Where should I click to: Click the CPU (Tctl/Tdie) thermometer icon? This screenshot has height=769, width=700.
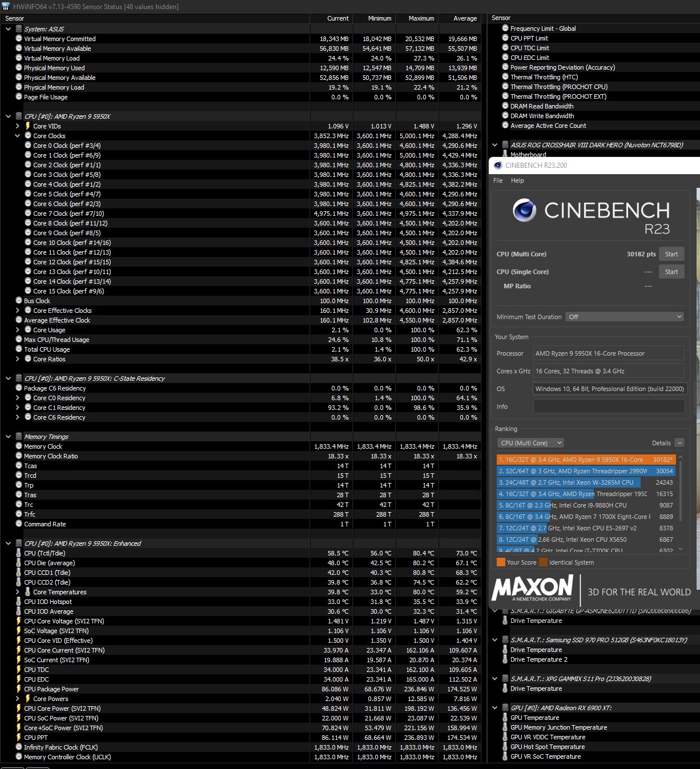pyautogui.click(x=19, y=553)
